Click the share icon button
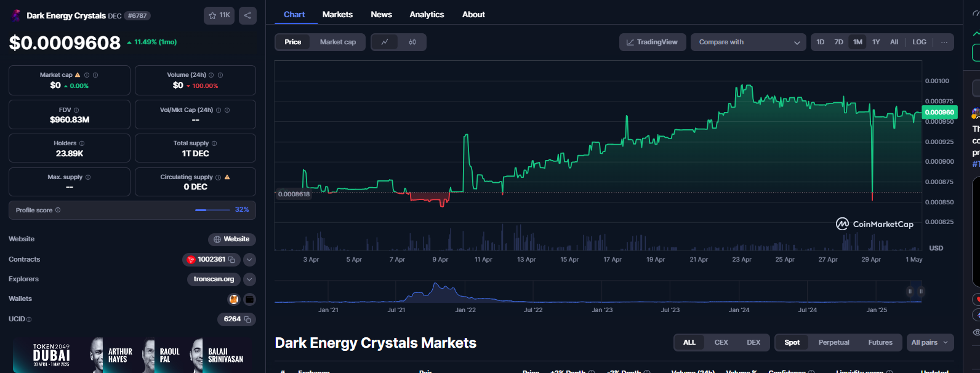The image size is (980, 373). (x=247, y=15)
